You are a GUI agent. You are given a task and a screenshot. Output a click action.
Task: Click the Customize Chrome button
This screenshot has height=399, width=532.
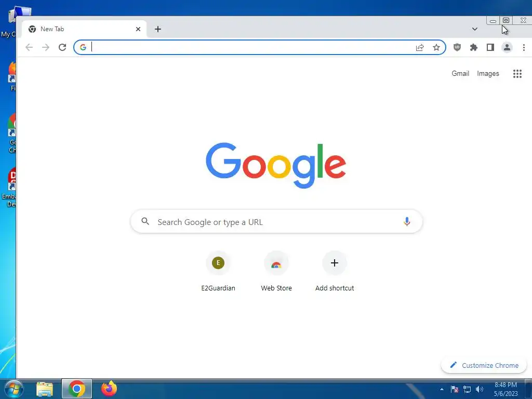484,365
